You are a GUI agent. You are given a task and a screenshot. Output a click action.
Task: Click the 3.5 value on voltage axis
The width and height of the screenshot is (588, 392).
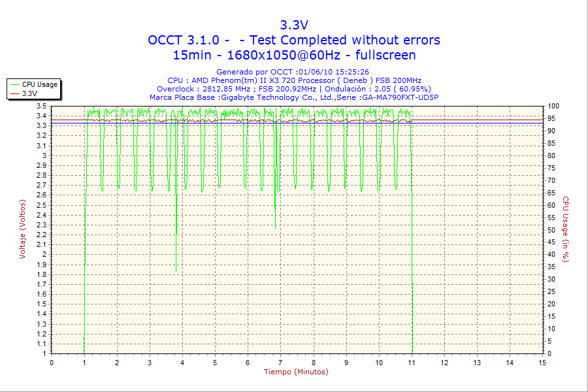point(41,106)
